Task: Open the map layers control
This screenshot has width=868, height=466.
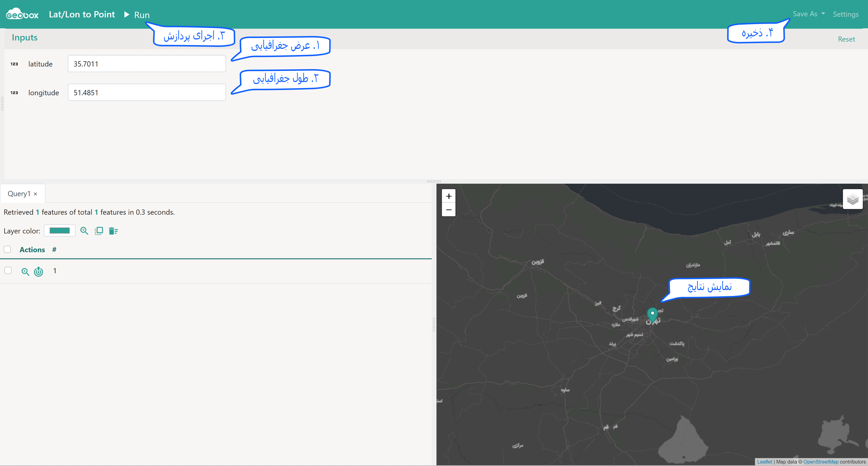Action: pos(853,199)
